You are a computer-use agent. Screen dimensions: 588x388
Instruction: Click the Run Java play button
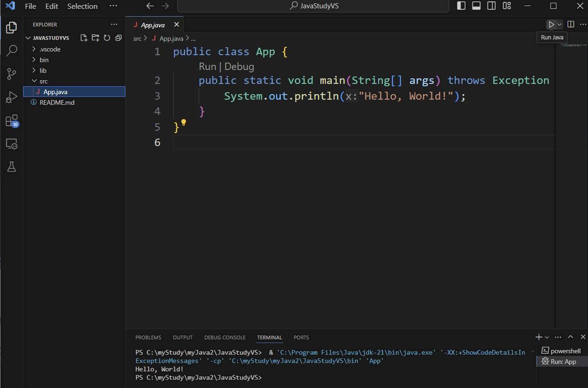pyautogui.click(x=551, y=25)
